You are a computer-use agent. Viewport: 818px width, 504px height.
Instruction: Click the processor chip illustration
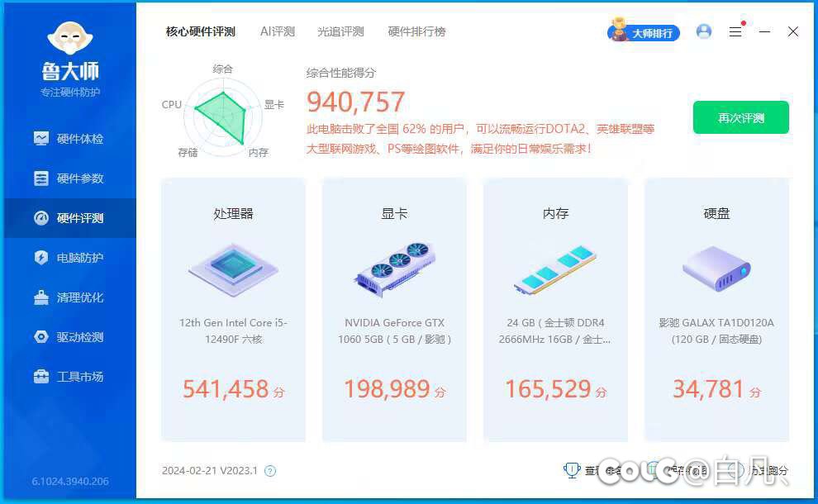click(x=233, y=269)
